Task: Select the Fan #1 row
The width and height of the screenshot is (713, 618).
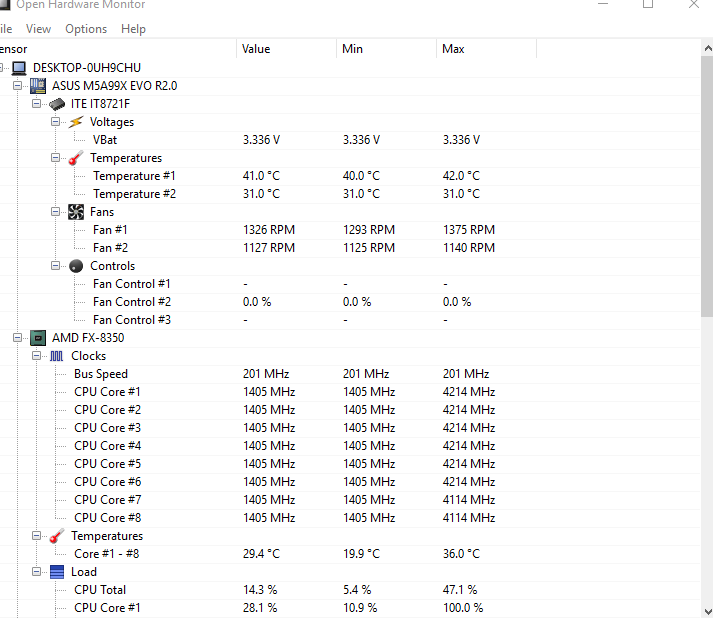Action: pyautogui.click(x=350, y=230)
